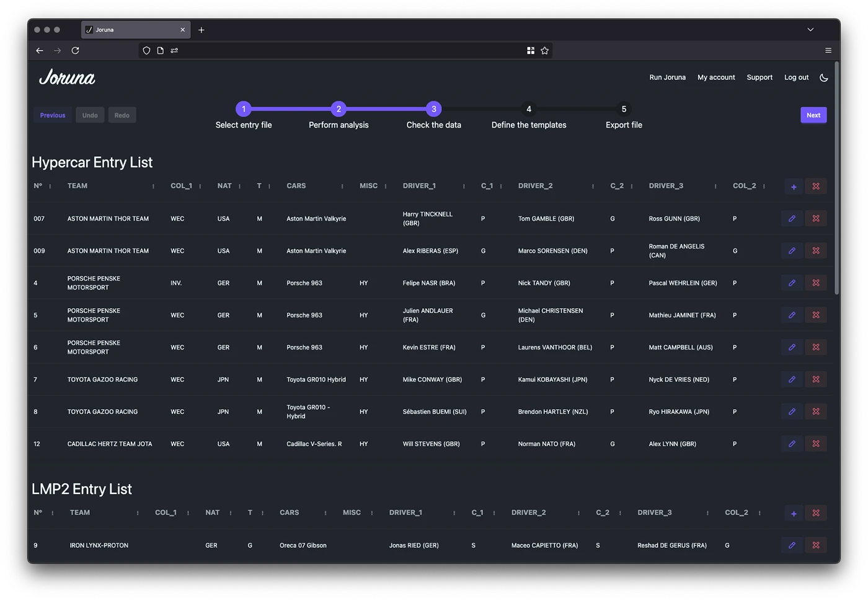Open the My account menu item

[716, 77]
